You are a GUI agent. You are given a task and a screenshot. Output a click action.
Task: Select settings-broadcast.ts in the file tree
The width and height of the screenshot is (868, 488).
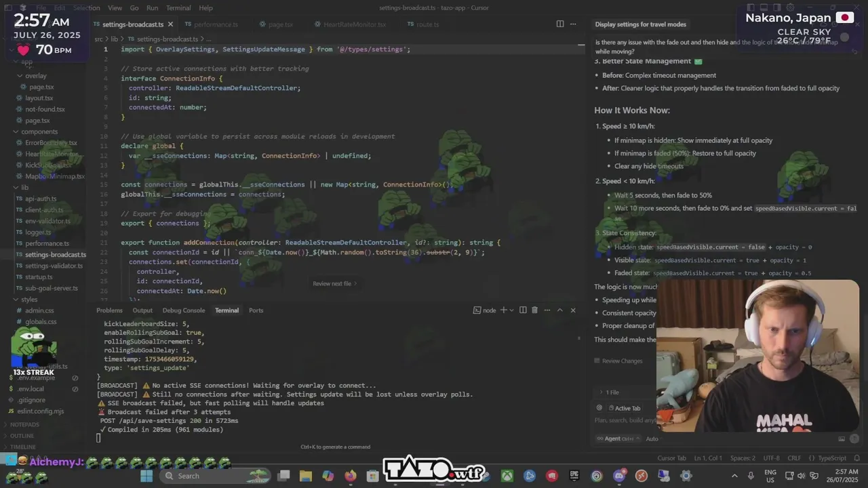[55, 255]
